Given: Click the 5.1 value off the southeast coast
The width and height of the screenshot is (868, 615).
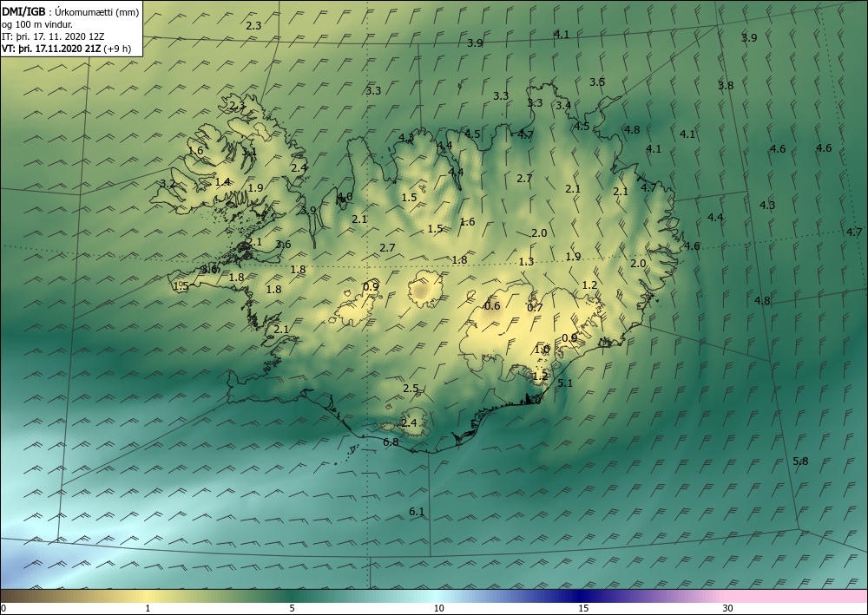Looking at the screenshot, I should click(x=565, y=383).
